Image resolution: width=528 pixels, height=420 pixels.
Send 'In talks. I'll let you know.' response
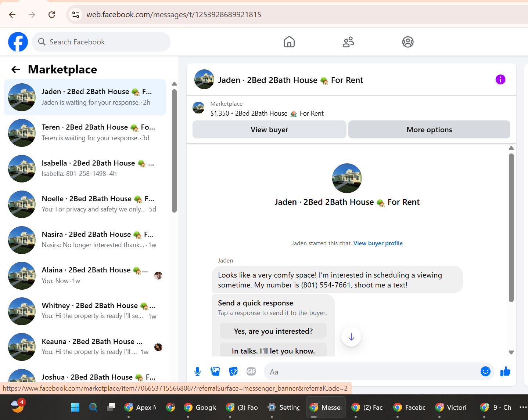[x=273, y=351]
